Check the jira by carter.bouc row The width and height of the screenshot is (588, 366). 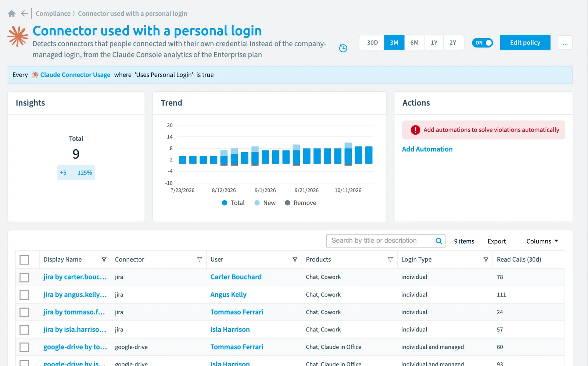pos(24,277)
